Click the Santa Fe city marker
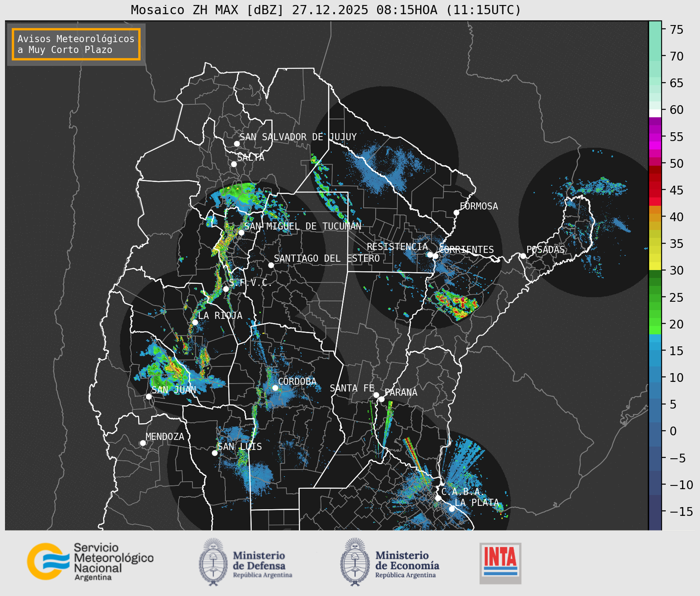 376,395
